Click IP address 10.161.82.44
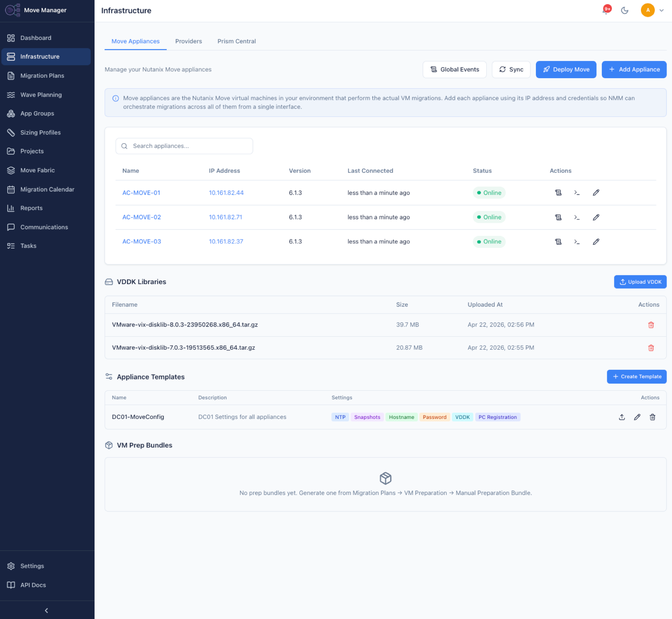The height and width of the screenshot is (619, 672). click(x=226, y=193)
